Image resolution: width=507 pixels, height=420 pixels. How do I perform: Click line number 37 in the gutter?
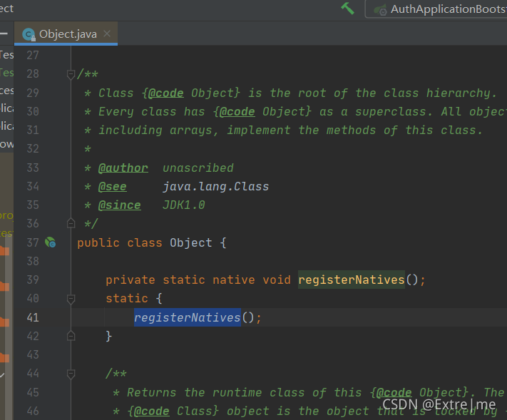click(x=33, y=242)
